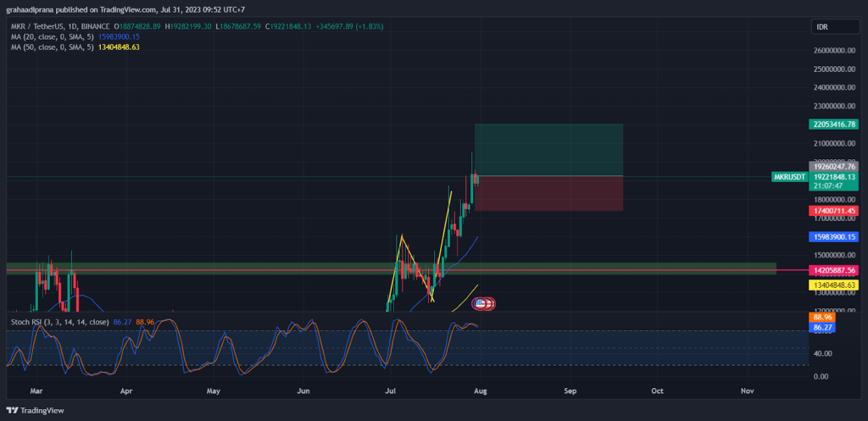Click the TradingView logo in the corner
This screenshot has height=421, width=868.
tap(35, 411)
